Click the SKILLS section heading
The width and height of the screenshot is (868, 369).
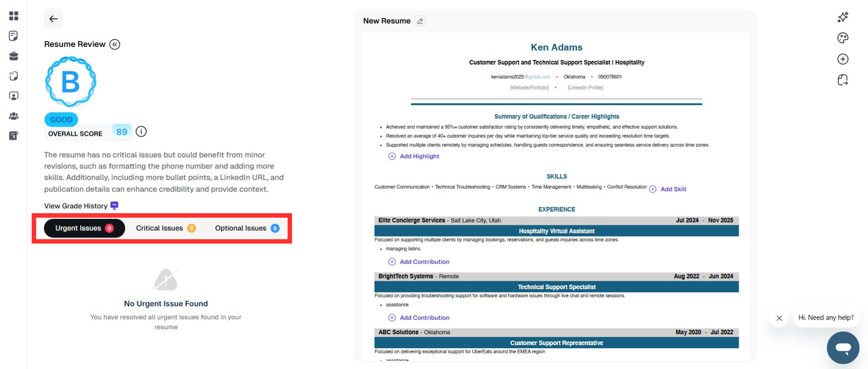[557, 177]
